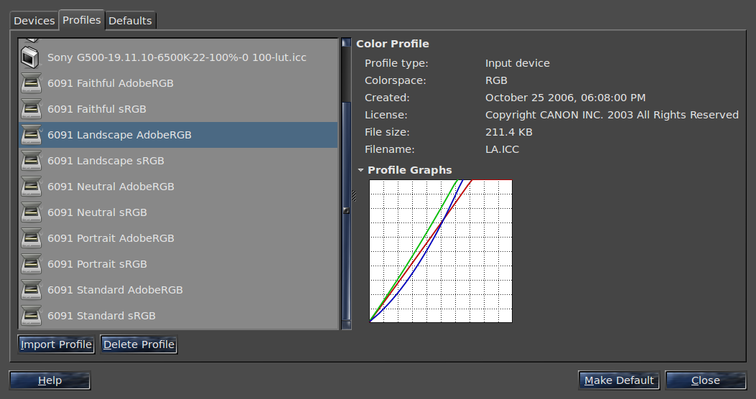Click the Import Profile button

[x=56, y=345]
